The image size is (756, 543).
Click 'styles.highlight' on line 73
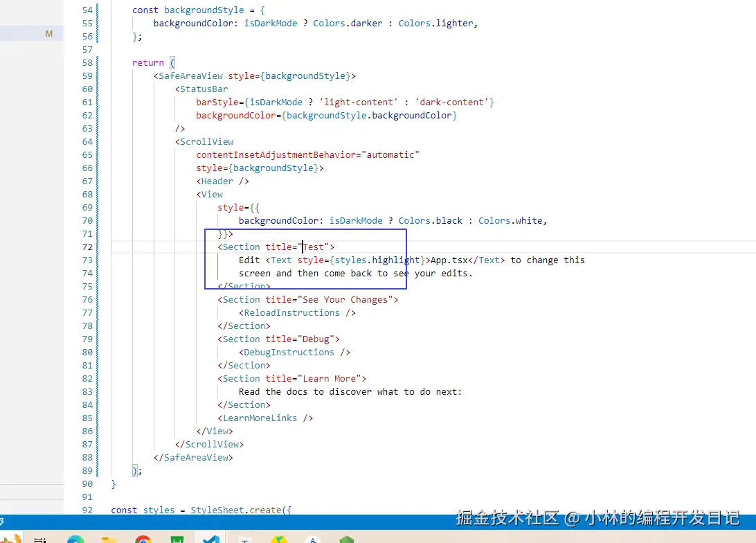click(377, 260)
